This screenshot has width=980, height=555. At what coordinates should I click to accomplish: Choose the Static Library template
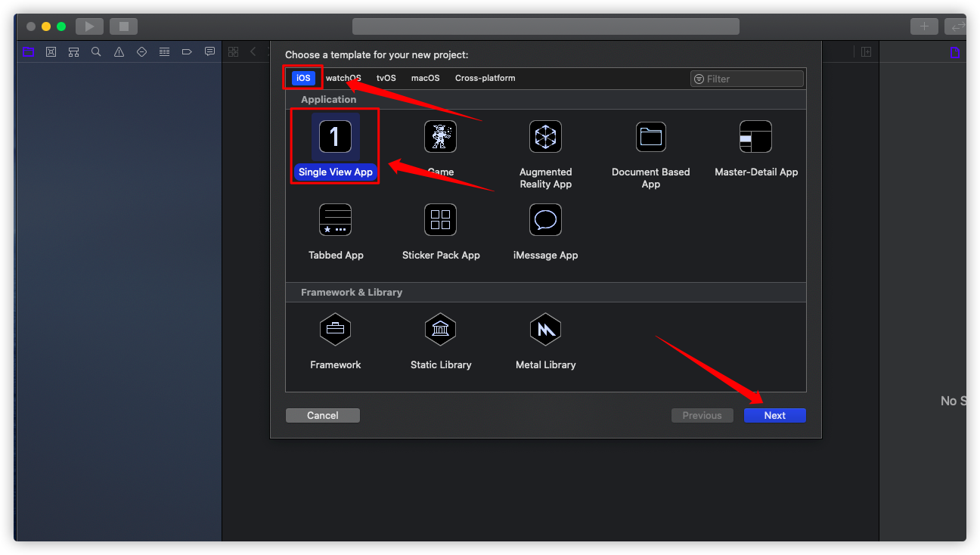441,341
